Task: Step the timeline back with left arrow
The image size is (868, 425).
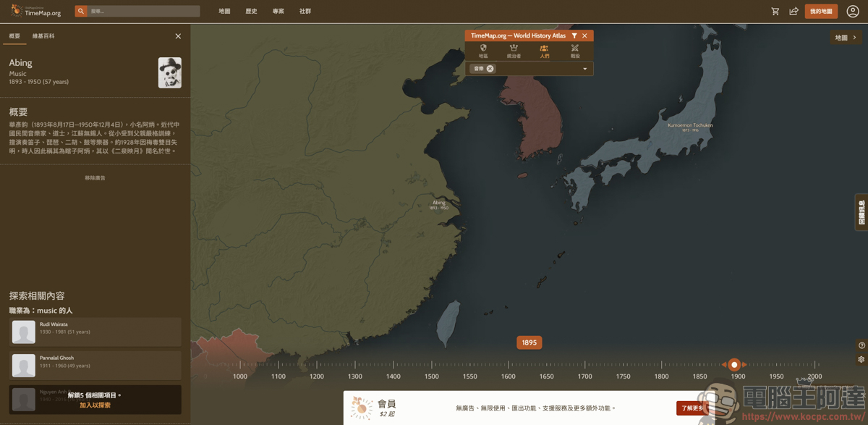Action: click(724, 365)
